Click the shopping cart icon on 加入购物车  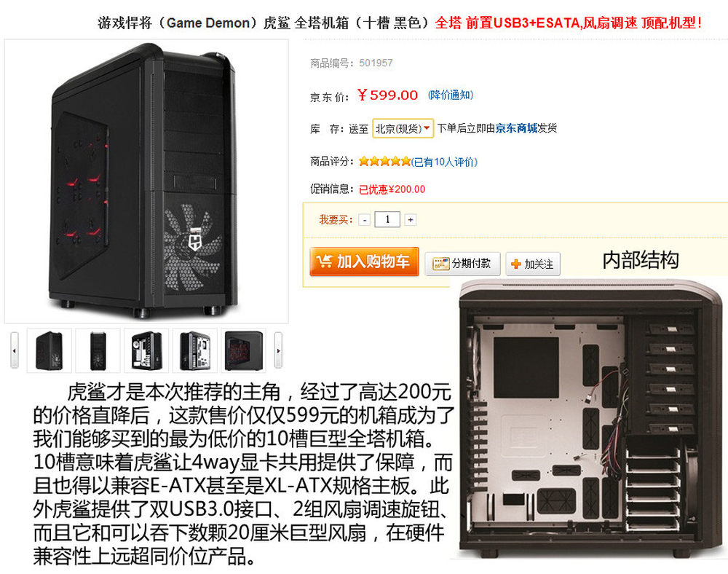pos(324,262)
